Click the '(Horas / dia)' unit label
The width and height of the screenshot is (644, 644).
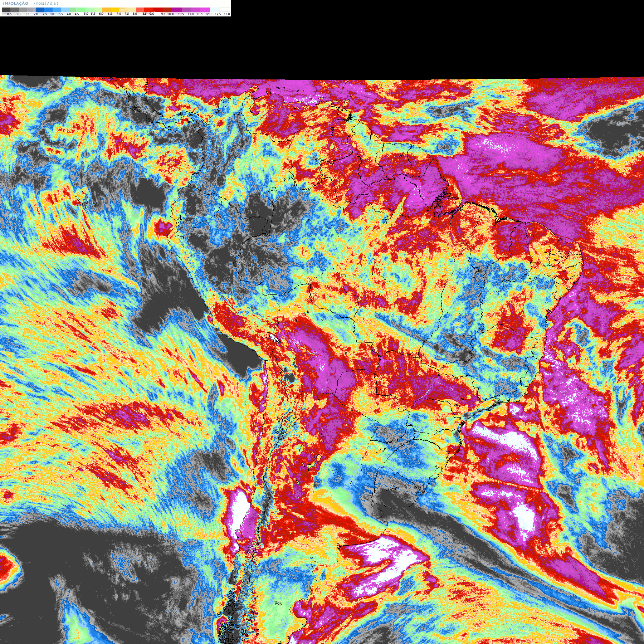click(46, 3)
